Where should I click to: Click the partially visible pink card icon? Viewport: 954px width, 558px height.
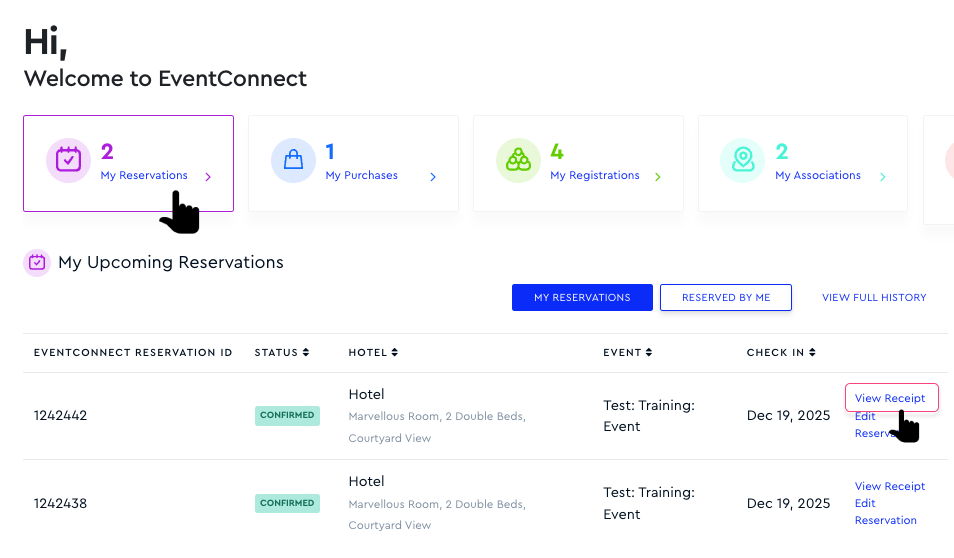tap(948, 160)
